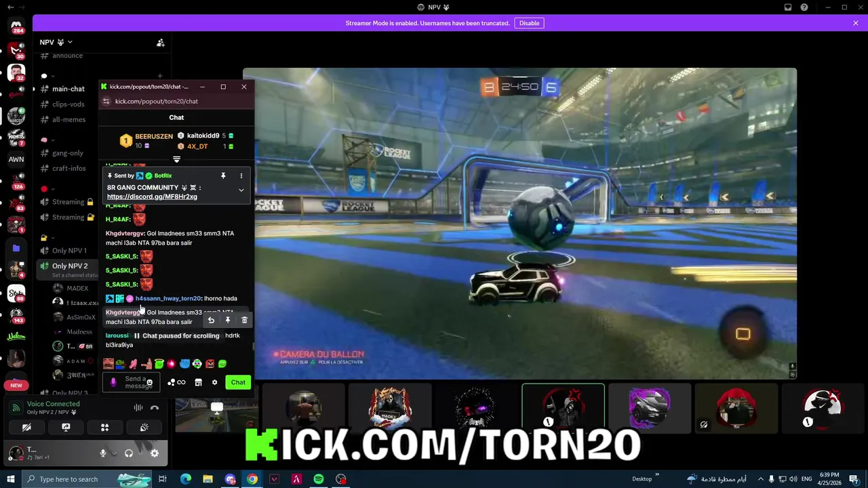The image size is (868, 488).
Task: Open the AWN server in Discord sidebar
Action: (16, 159)
